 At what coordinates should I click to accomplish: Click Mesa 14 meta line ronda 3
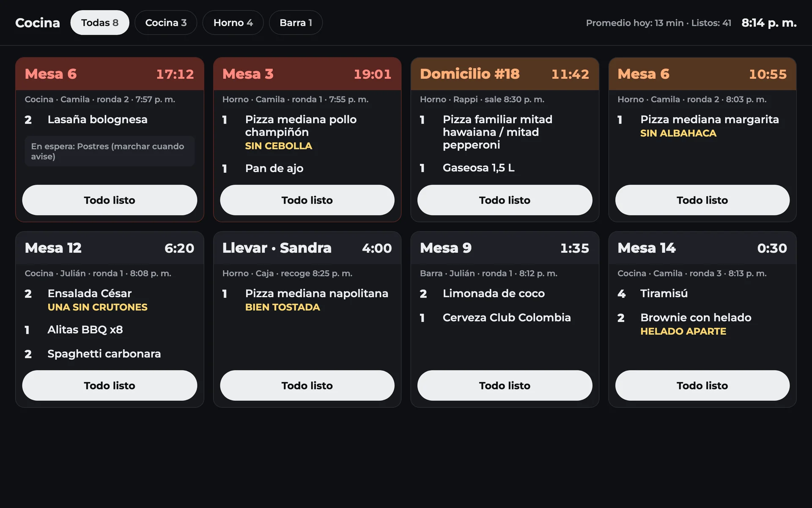pos(692,273)
